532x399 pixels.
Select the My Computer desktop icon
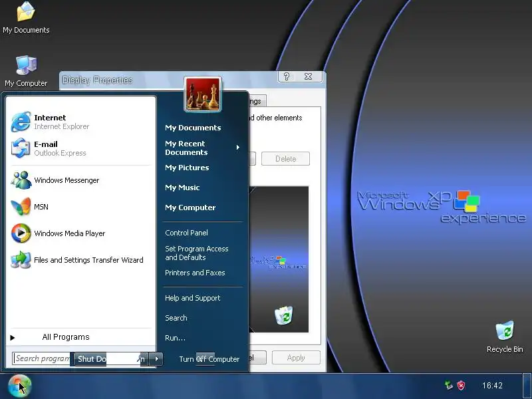26,71
